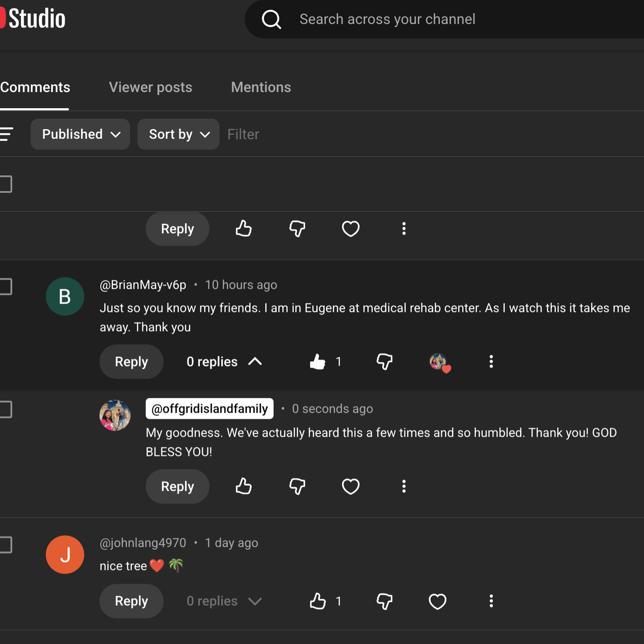
Task: Switch to the Mentions tab
Action: coord(261,87)
